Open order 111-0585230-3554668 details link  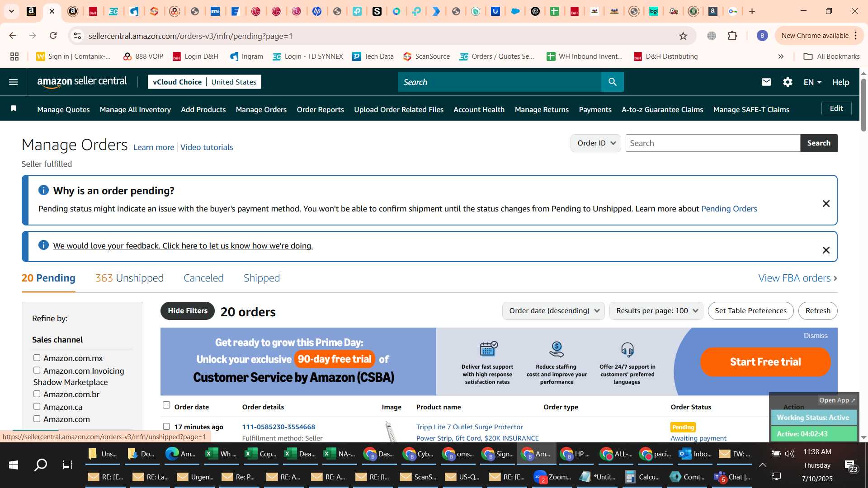coord(278,427)
